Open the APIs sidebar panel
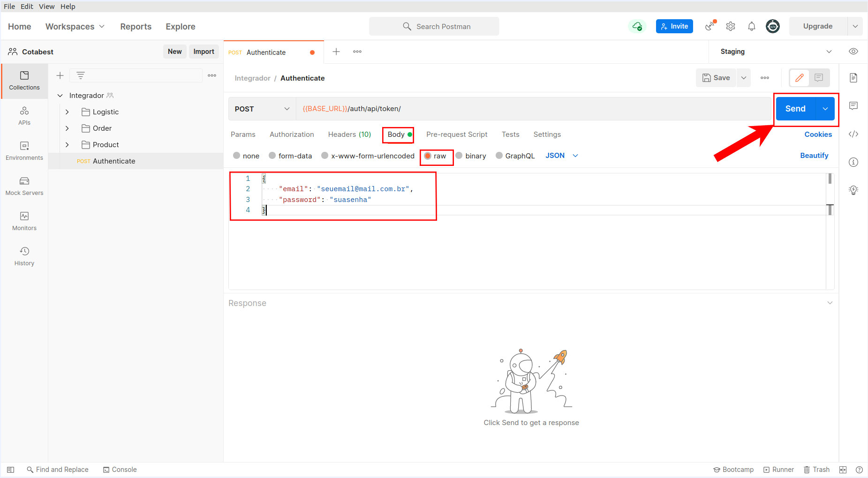Screen dimensions: 868x478 [24, 116]
